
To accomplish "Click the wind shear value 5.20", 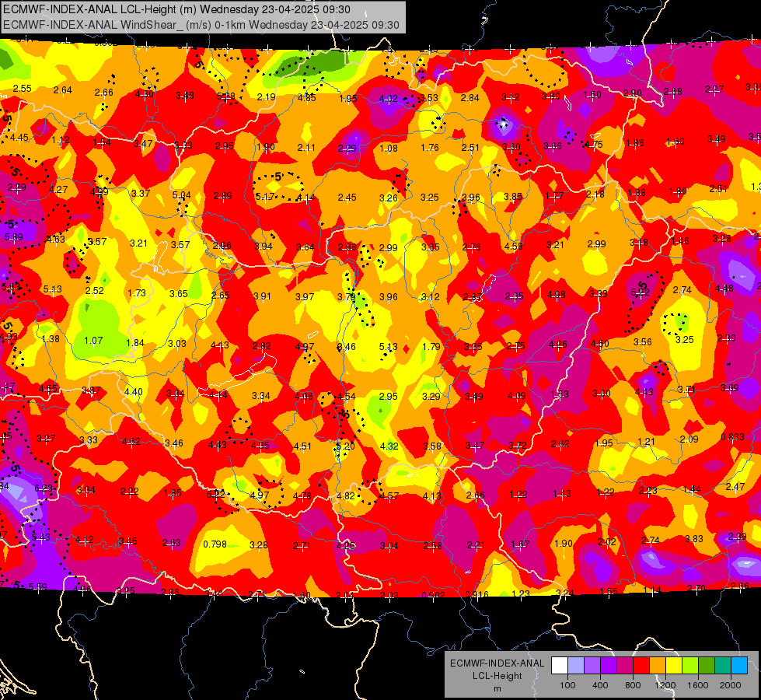I will [x=346, y=446].
